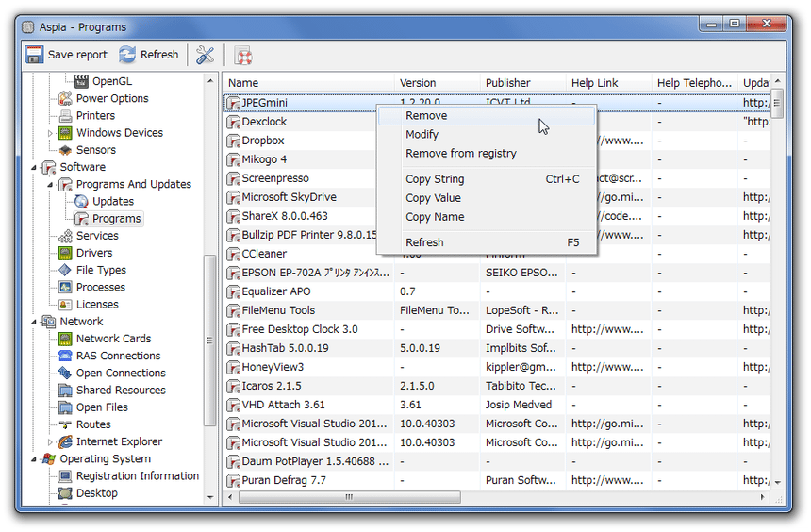The width and height of the screenshot is (811, 532).
Task: Select the HashTab 5.0.0.19 row
Action: click(x=497, y=348)
